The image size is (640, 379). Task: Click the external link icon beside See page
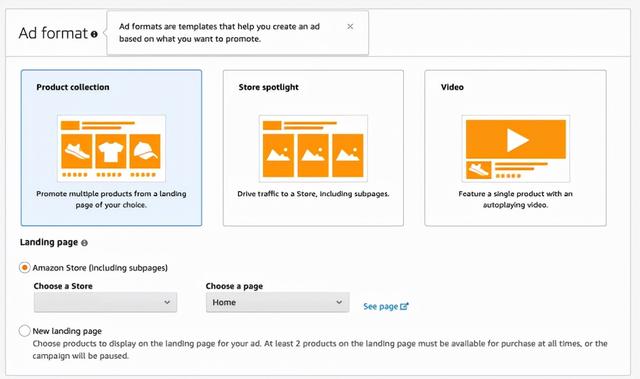[404, 306]
